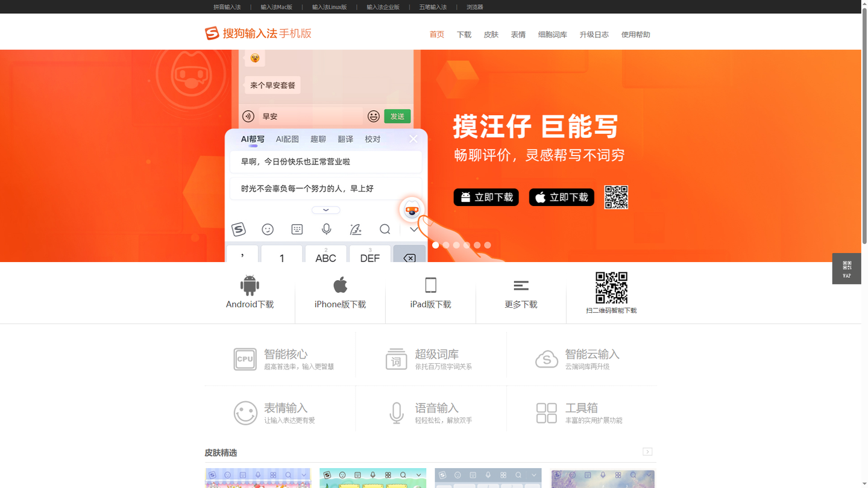
Task: Click the Android robot download icon
Action: [250, 285]
